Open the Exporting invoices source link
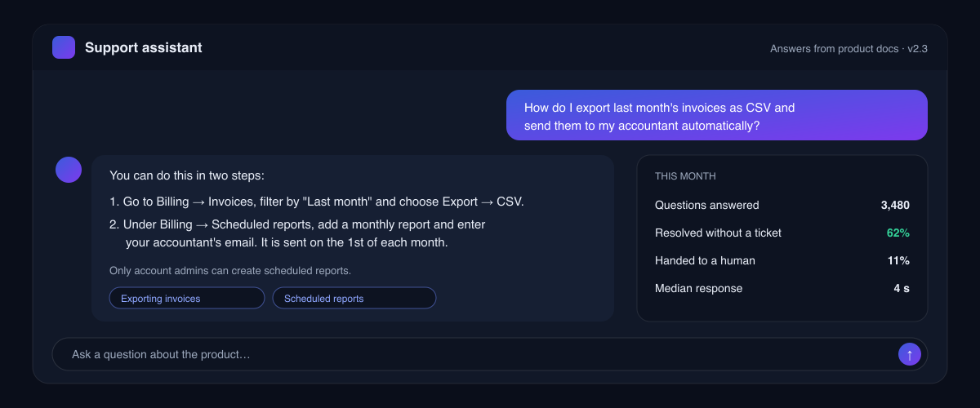This screenshot has width=980, height=408. click(x=187, y=299)
